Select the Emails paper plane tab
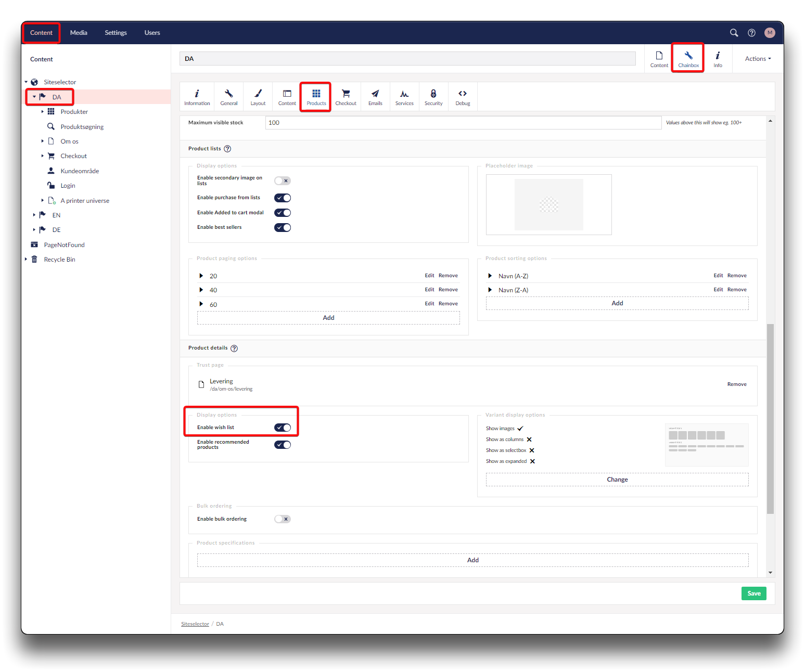The image size is (805, 672). click(x=375, y=97)
